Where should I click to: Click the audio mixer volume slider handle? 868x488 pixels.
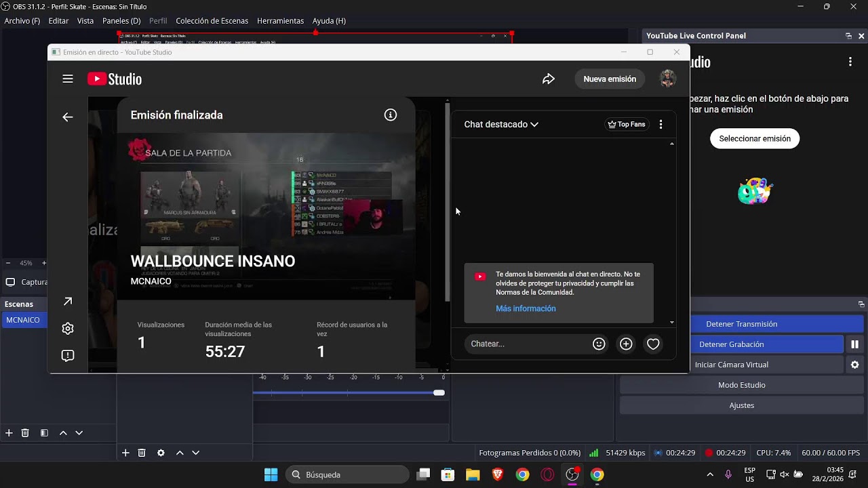439,393
